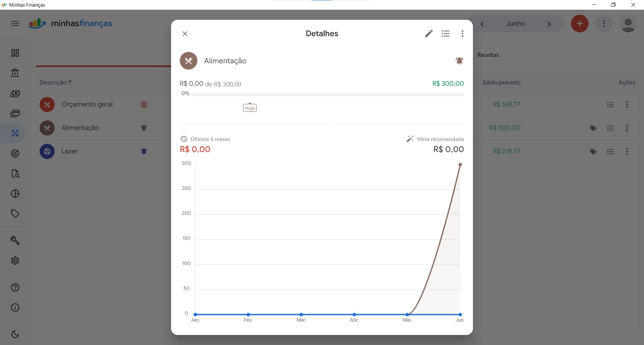
Task: Click the Alimentação budget progress bar
Action: click(x=327, y=95)
